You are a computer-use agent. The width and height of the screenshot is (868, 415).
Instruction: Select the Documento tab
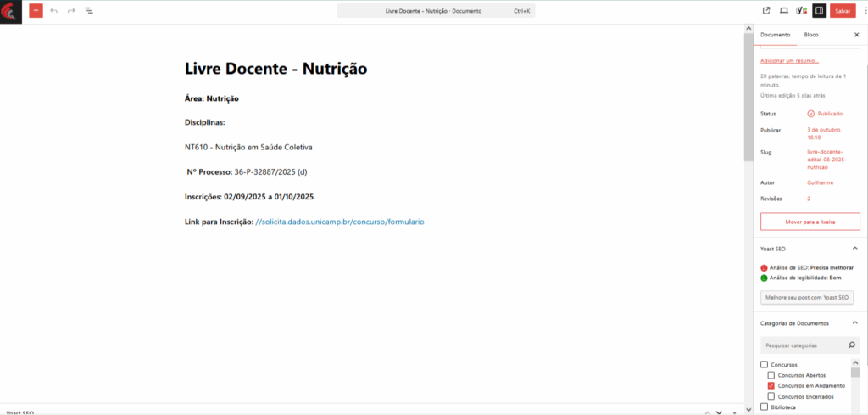point(775,35)
